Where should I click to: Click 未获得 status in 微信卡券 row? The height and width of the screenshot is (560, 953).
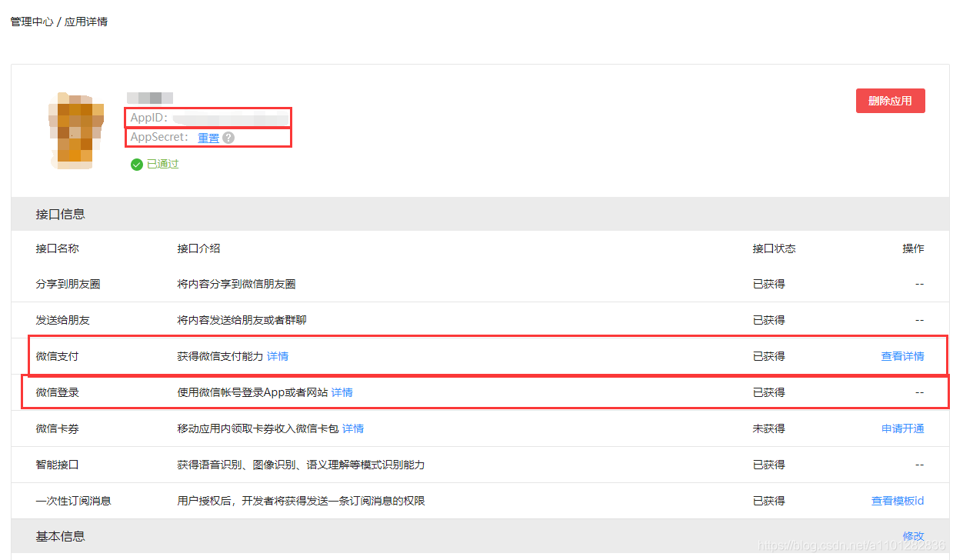pos(768,428)
